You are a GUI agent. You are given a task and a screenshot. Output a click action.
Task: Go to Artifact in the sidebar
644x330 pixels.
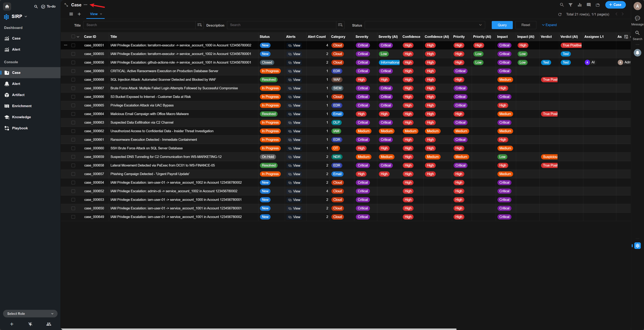click(x=30, y=95)
